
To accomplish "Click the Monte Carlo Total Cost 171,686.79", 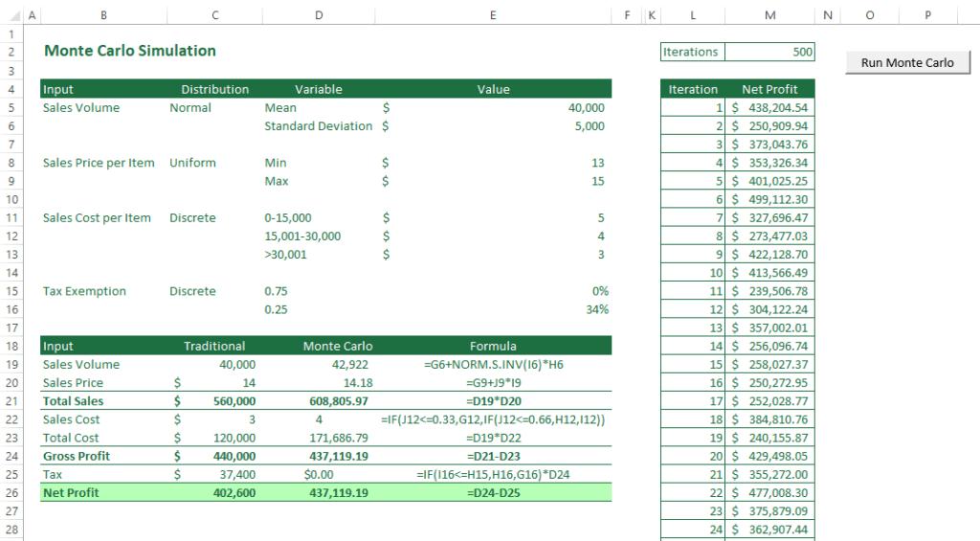I will (319, 438).
